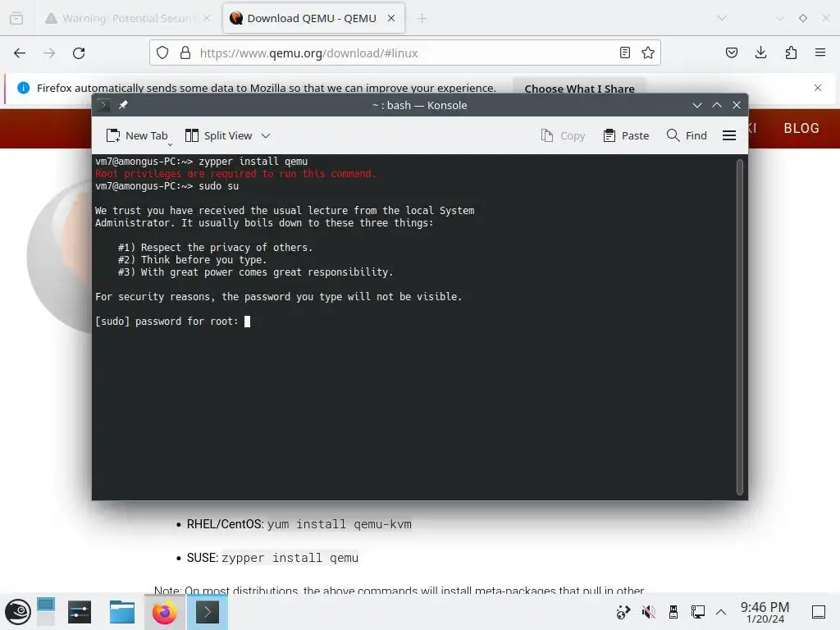Open tracking protection shield icon

pyautogui.click(x=162, y=52)
